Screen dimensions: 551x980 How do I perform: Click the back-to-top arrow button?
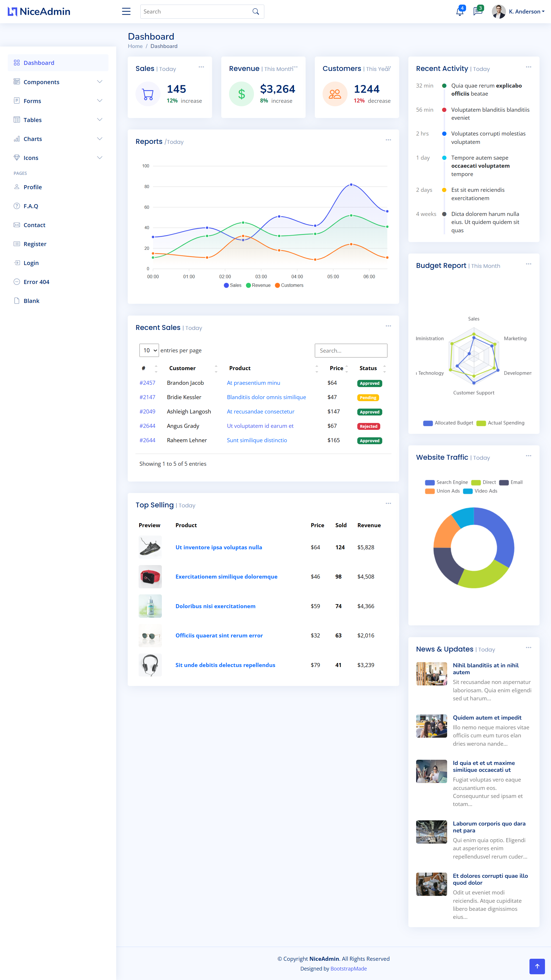[537, 966]
